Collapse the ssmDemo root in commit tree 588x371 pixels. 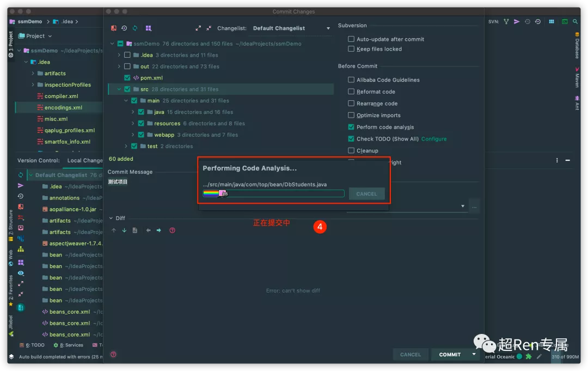coord(112,44)
